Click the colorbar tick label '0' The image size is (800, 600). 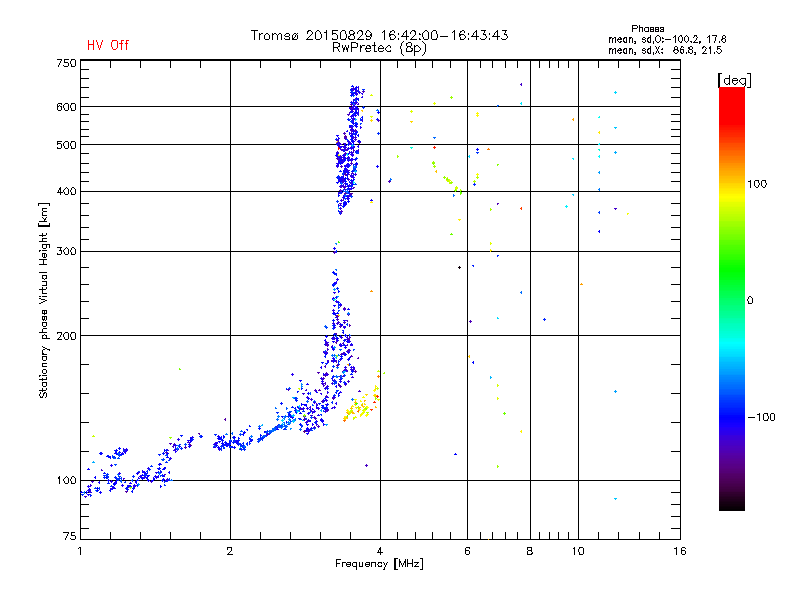pyautogui.click(x=750, y=301)
